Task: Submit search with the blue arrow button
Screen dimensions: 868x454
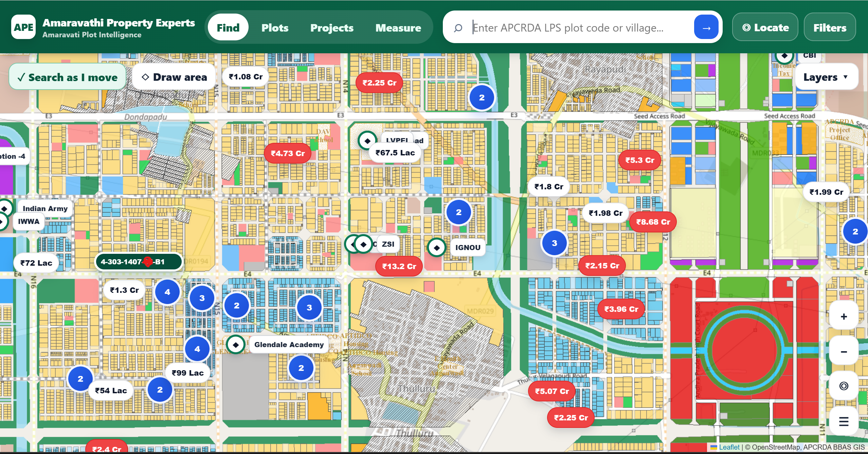Action: coord(706,27)
